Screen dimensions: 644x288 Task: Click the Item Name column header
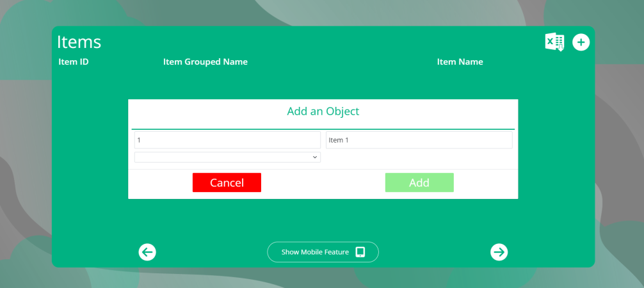460,62
